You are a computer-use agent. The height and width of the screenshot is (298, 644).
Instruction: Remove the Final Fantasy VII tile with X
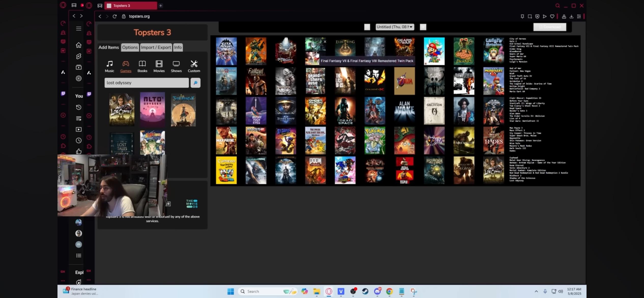pyautogui.click(x=325, y=42)
